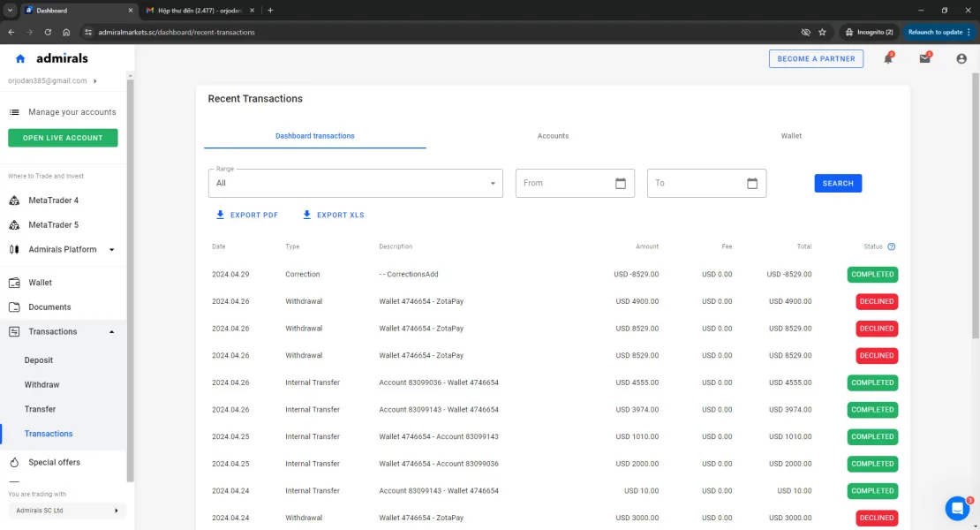980x530 pixels.
Task: Click 'Wallet 4746654 - Account 83099143' description
Action: point(439,436)
